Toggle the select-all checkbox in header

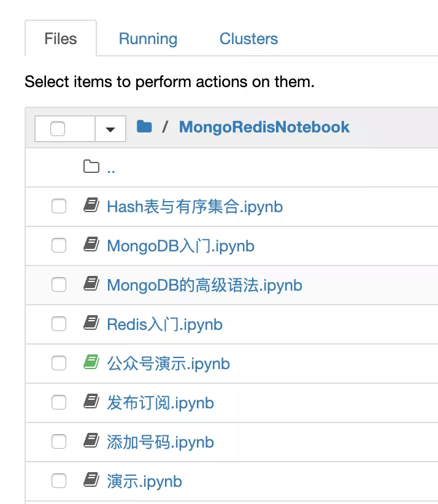[x=58, y=129]
